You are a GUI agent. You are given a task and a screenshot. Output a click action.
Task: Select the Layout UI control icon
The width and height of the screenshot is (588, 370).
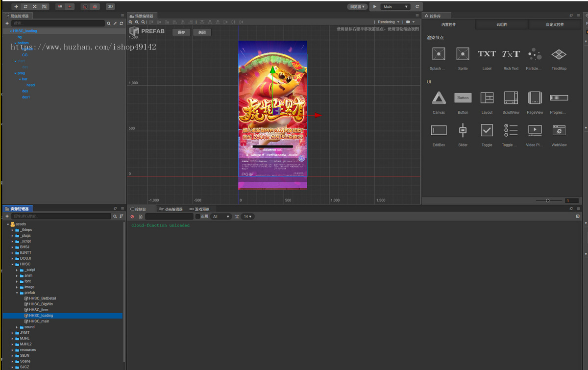point(487,98)
